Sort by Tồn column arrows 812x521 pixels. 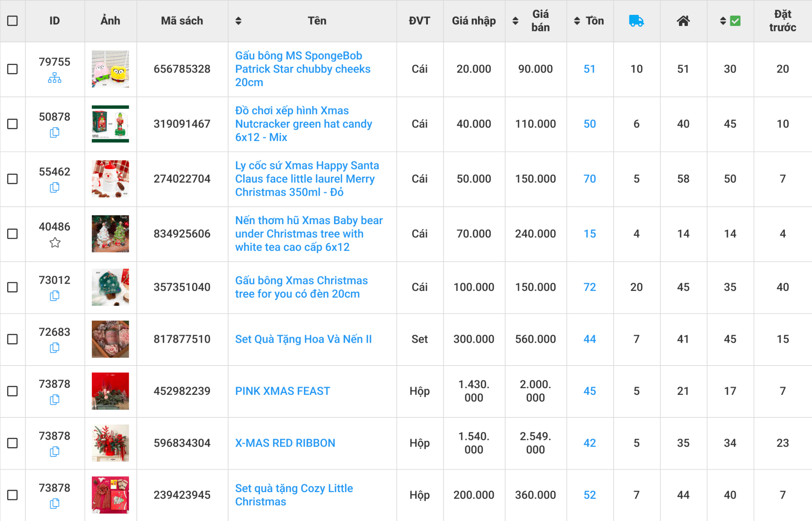click(x=577, y=21)
